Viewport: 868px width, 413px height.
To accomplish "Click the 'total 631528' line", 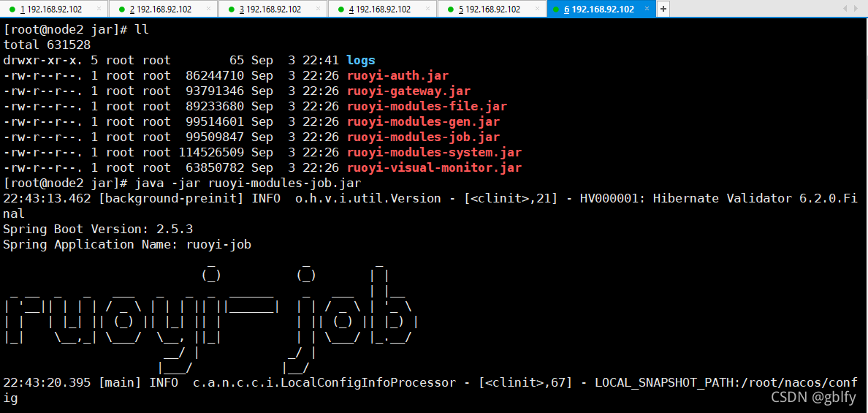I will [x=47, y=45].
